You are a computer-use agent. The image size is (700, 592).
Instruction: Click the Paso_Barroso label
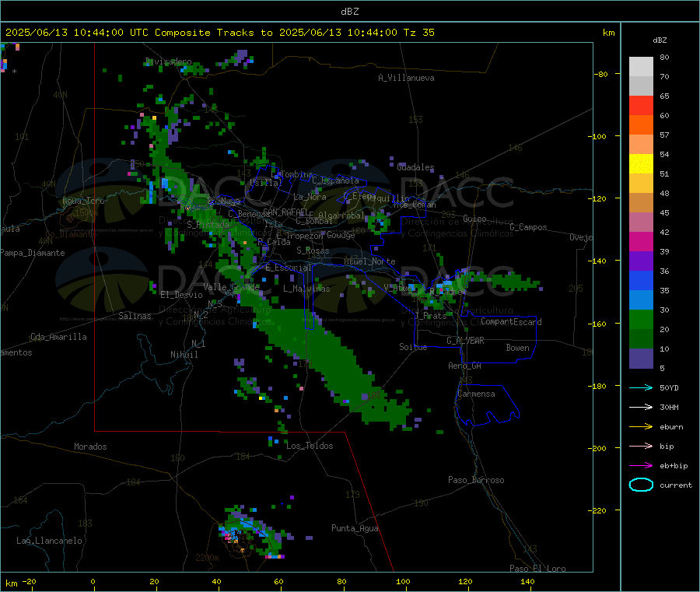(x=476, y=480)
